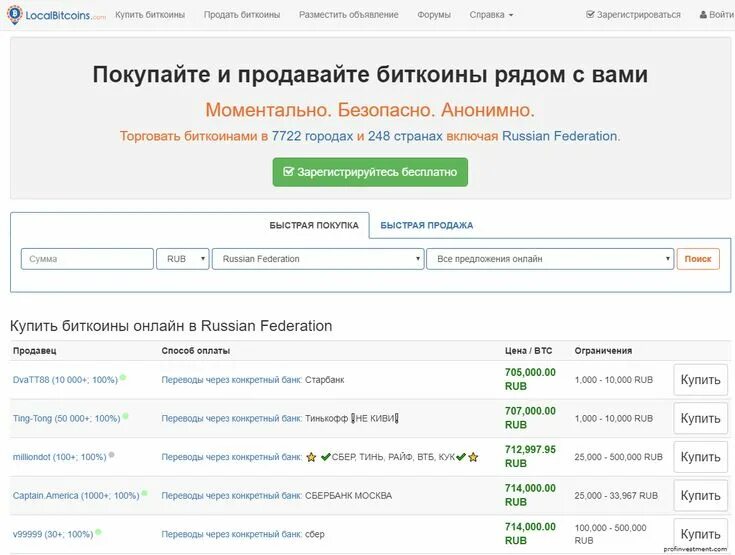This screenshot has width=735, height=555.
Task: Open seller Ting-Tong profile
Action: coord(67,418)
